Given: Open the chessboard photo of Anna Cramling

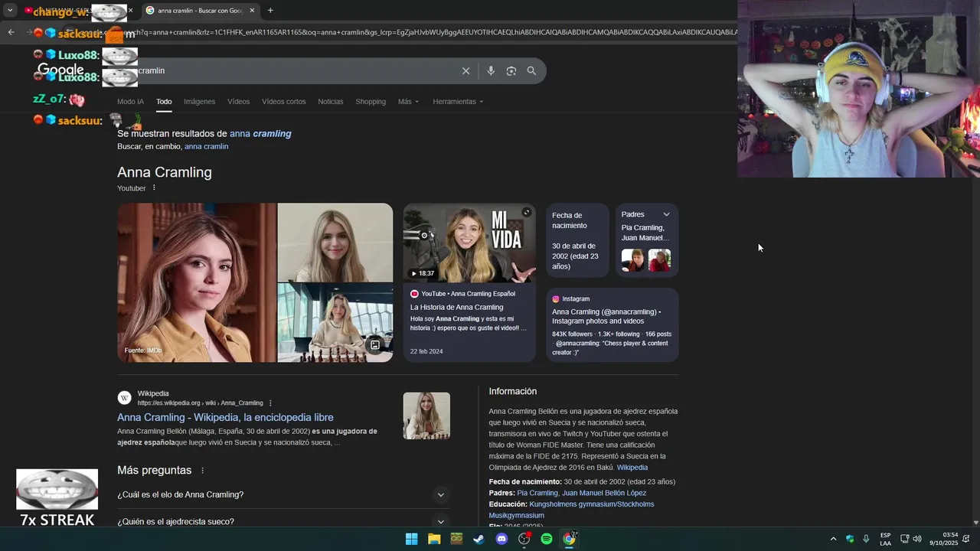Looking at the screenshot, I should coord(335,323).
